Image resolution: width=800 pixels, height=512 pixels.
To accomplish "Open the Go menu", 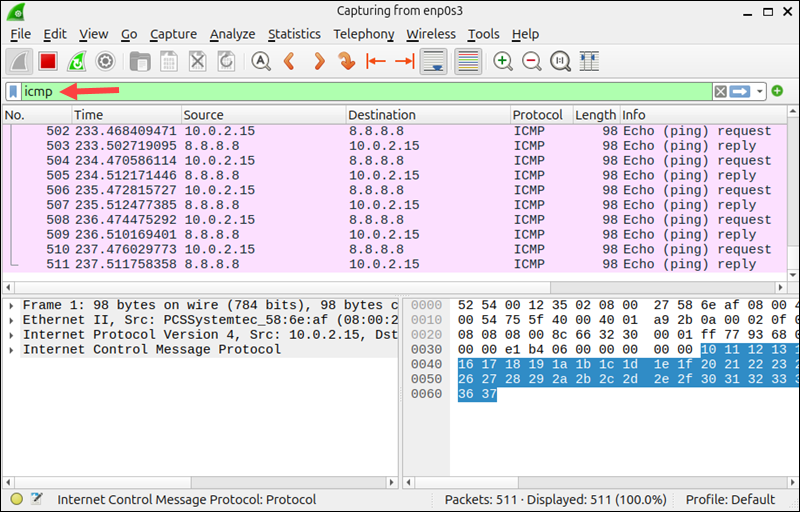I will click(x=129, y=34).
